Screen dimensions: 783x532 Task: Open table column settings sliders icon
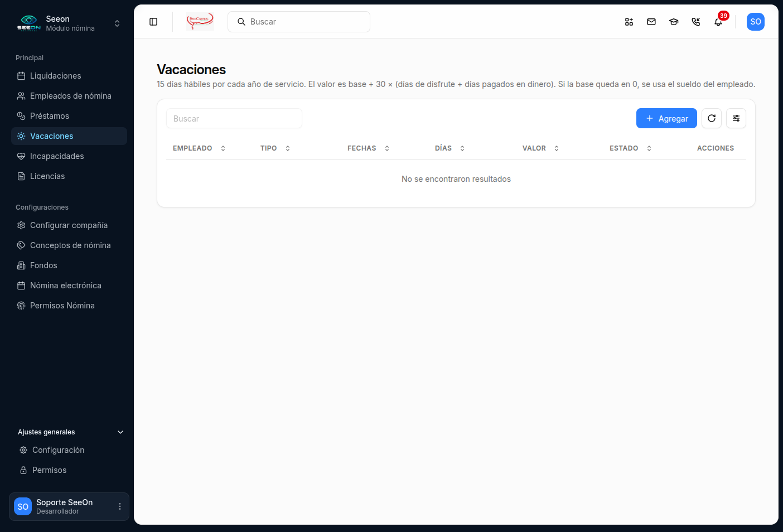coord(736,118)
